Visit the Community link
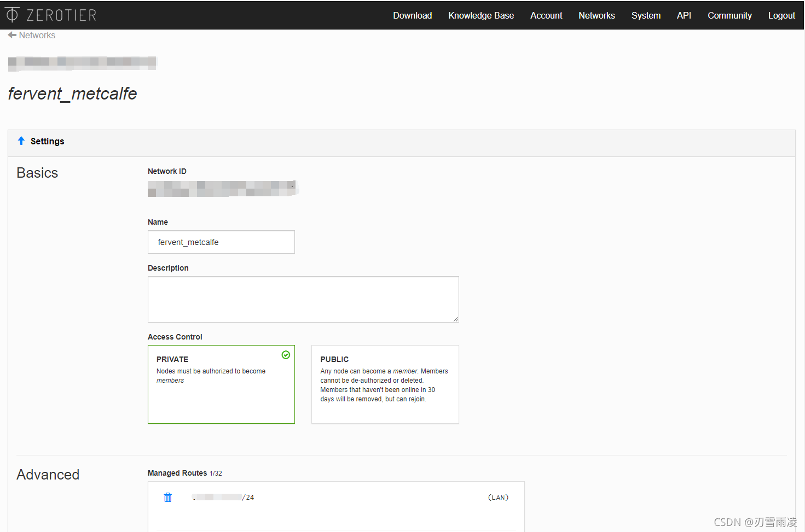This screenshot has height=532, width=805. click(729, 15)
